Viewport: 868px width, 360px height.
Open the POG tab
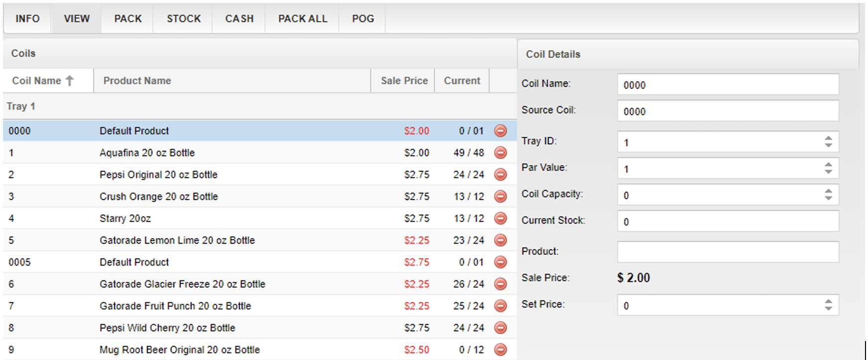coord(363,19)
